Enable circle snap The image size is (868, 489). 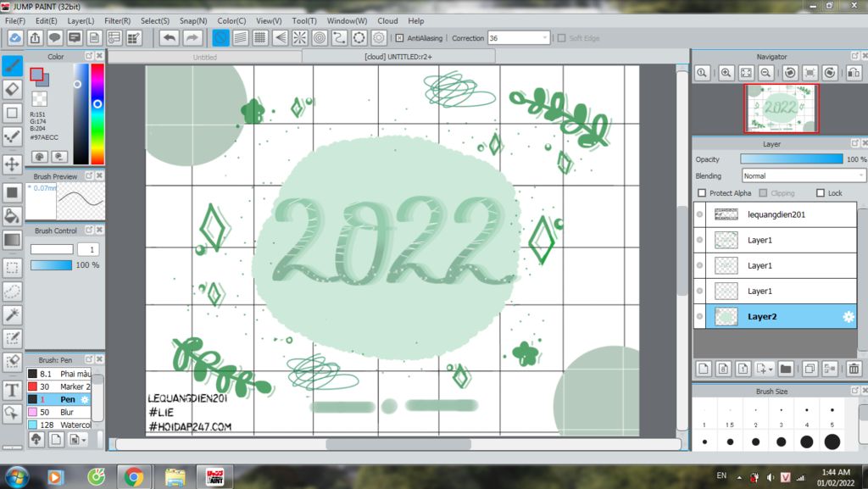(x=320, y=38)
